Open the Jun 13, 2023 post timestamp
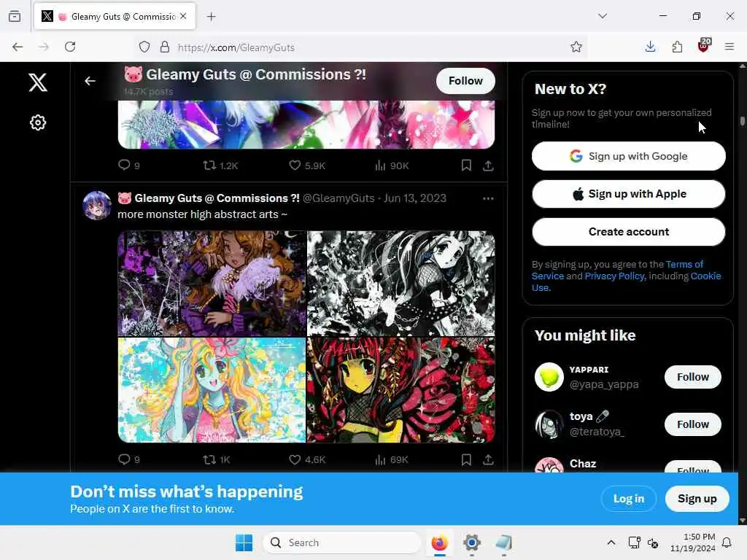The image size is (747, 560). coord(415,198)
